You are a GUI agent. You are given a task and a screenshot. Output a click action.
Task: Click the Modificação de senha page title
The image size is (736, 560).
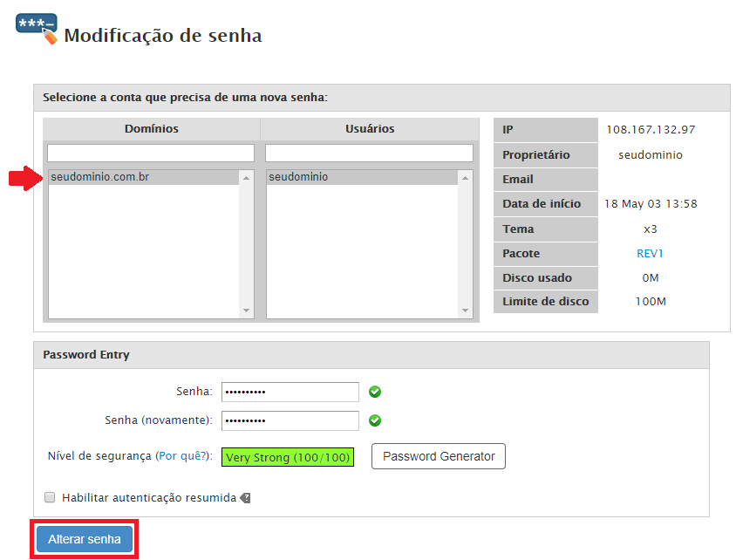(163, 36)
